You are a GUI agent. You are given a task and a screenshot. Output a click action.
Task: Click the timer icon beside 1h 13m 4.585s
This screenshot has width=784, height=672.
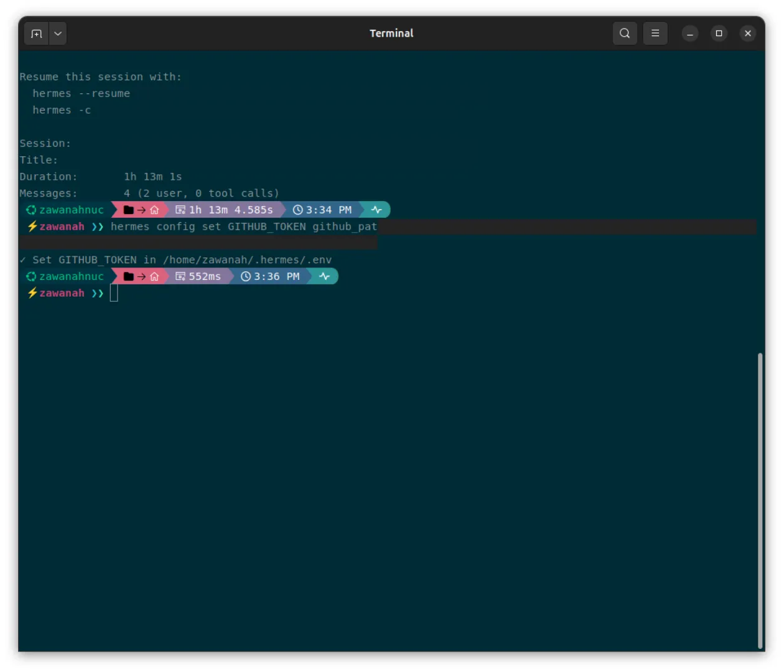click(180, 210)
